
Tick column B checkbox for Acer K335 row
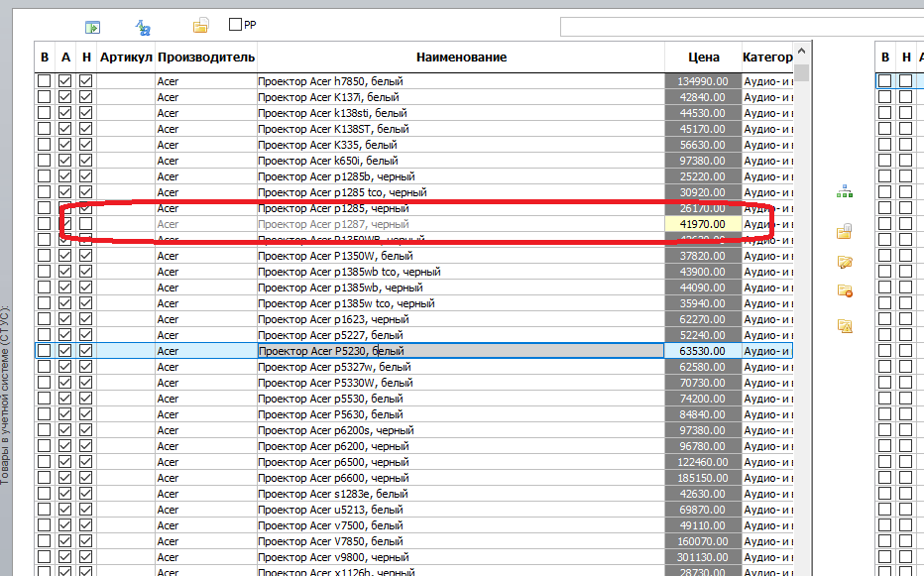click(x=45, y=145)
